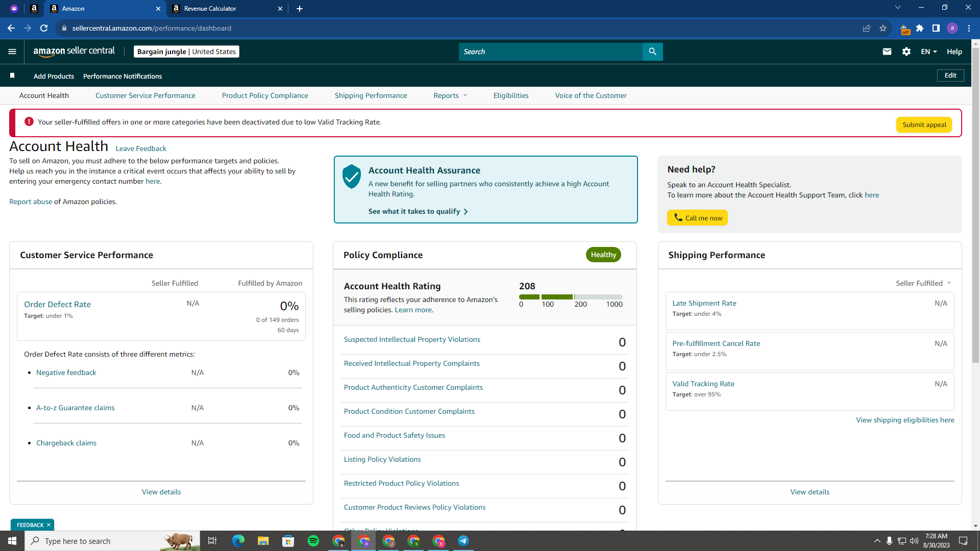The height and width of the screenshot is (551, 980).
Task: Click the Call me now button
Action: [697, 218]
